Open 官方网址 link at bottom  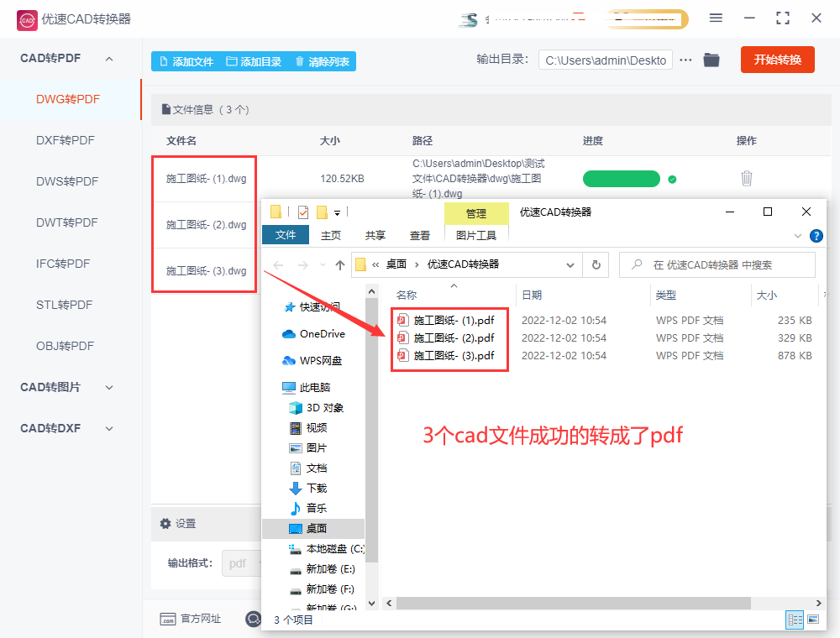coord(201,619)
